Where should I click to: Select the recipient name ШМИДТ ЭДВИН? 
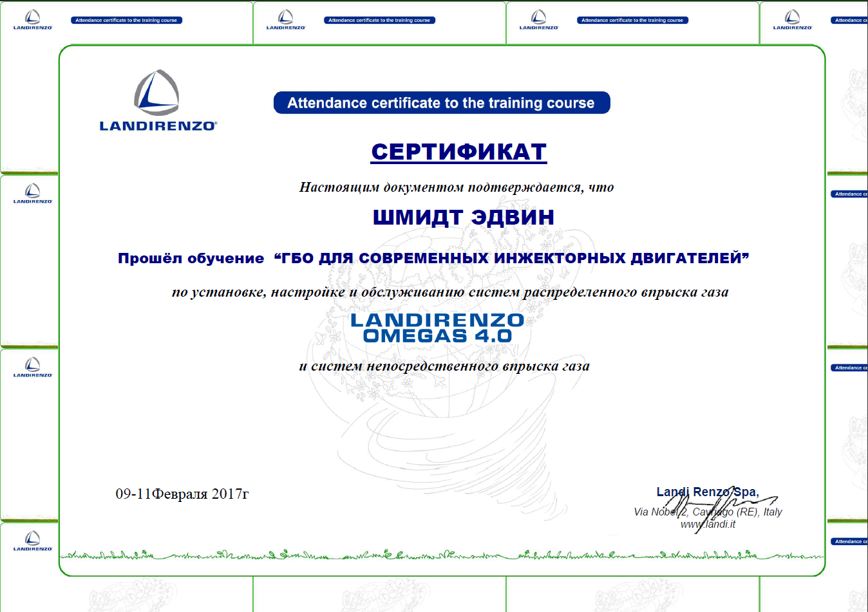coord(463,218)
